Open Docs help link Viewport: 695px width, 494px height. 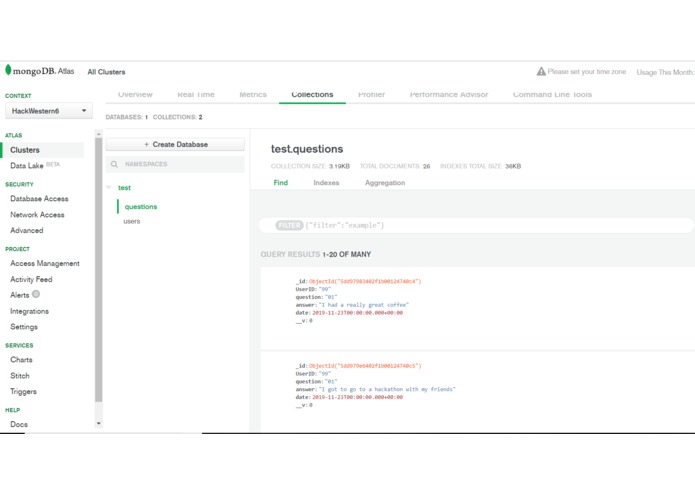[x=19, y=424]
